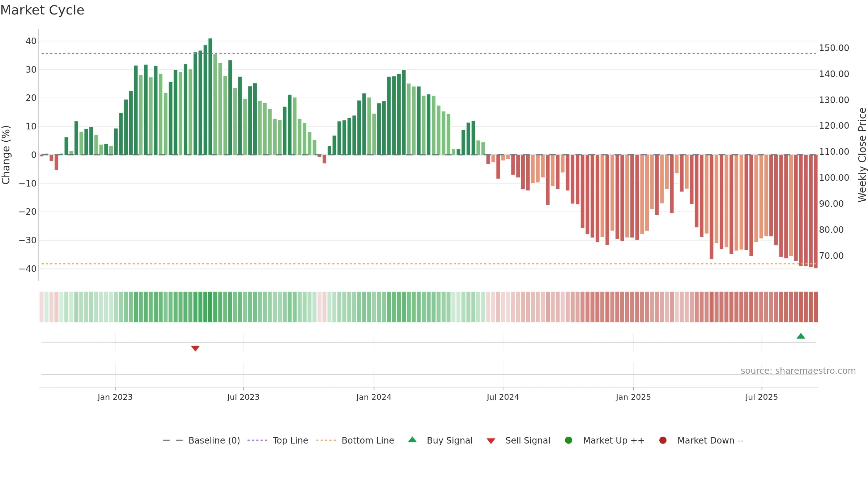Click the Weekly Close Price axis title
868x488 pixels.
click(862, 155)
